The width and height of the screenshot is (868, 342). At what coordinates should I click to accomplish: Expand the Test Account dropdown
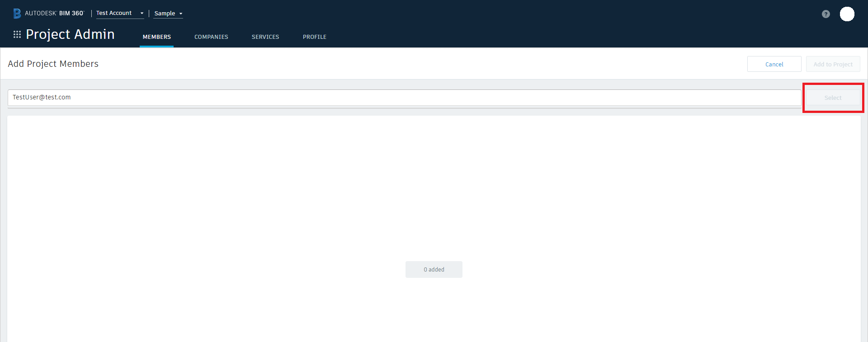click(x=120, y=13)
